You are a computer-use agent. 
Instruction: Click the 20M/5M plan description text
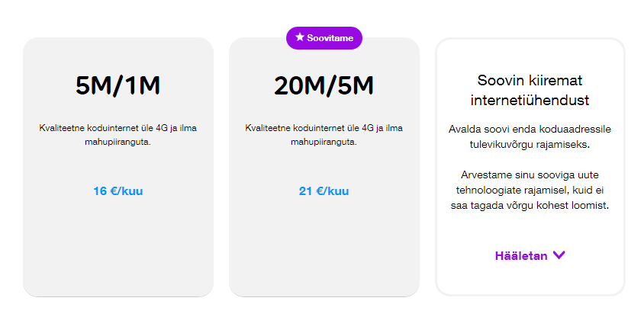[324, 135]
